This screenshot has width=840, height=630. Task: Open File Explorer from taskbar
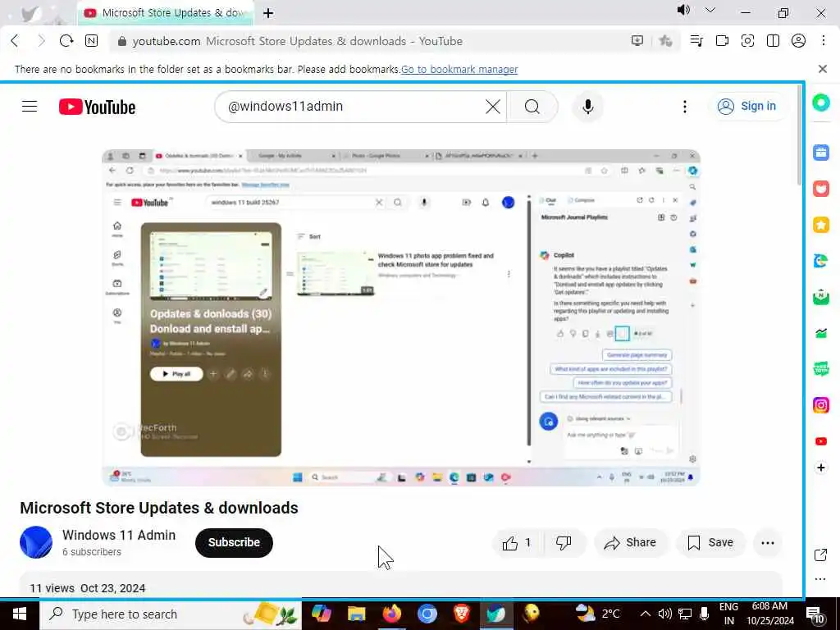pos(356,614)
